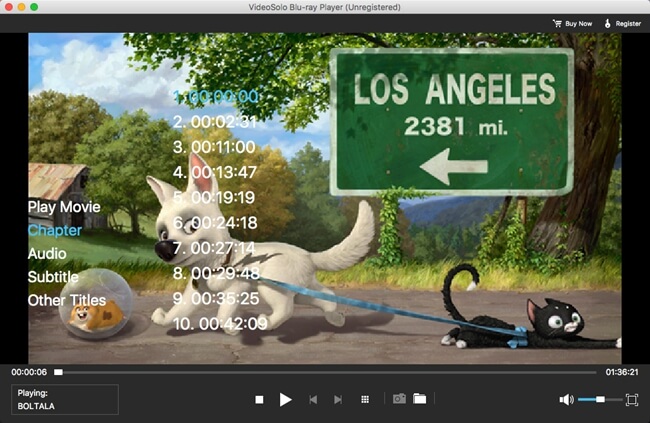Jump to chapter 8 at 00:29:48
The height and width of the screenshot is (423, 650).
(x=216, y=273)
